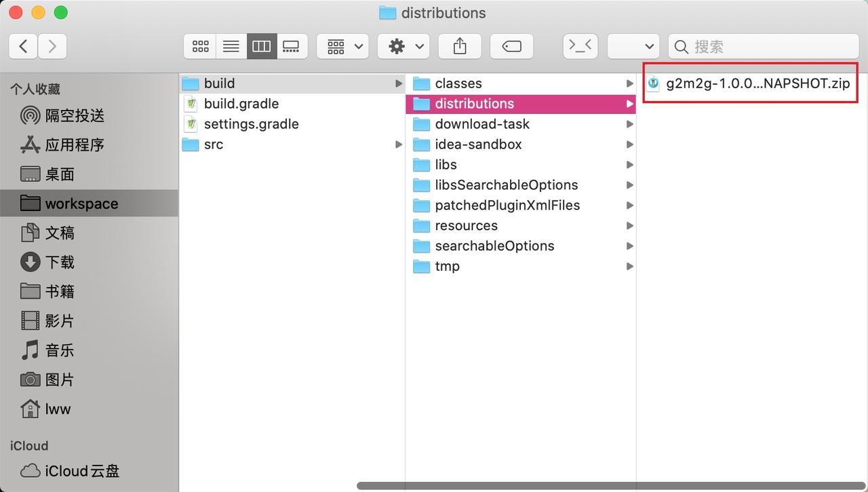Click the terminal toolbar icon

click(x=580, y=46)
